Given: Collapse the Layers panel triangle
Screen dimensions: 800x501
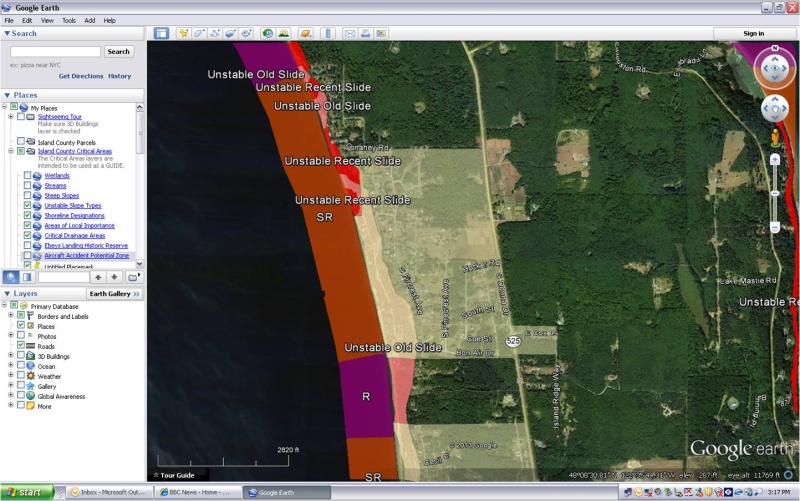Looking at the screenshot, I should (x=7, y=293).
